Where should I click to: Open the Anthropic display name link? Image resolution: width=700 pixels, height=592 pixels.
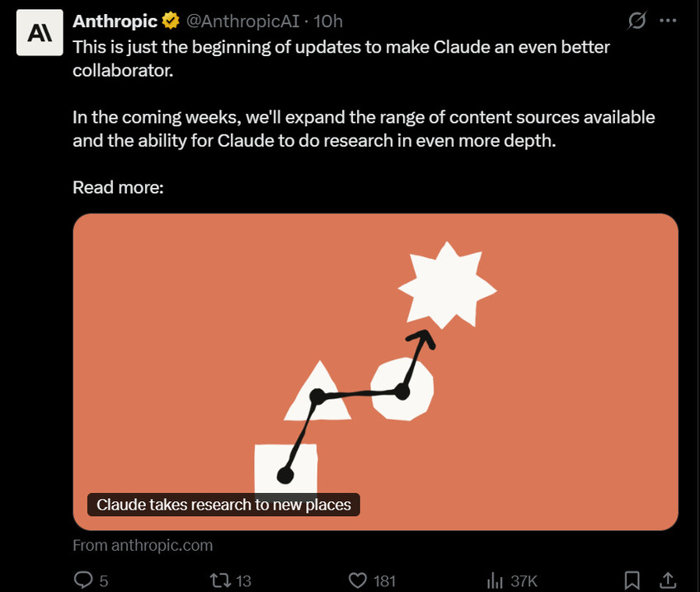click(115, 21)
